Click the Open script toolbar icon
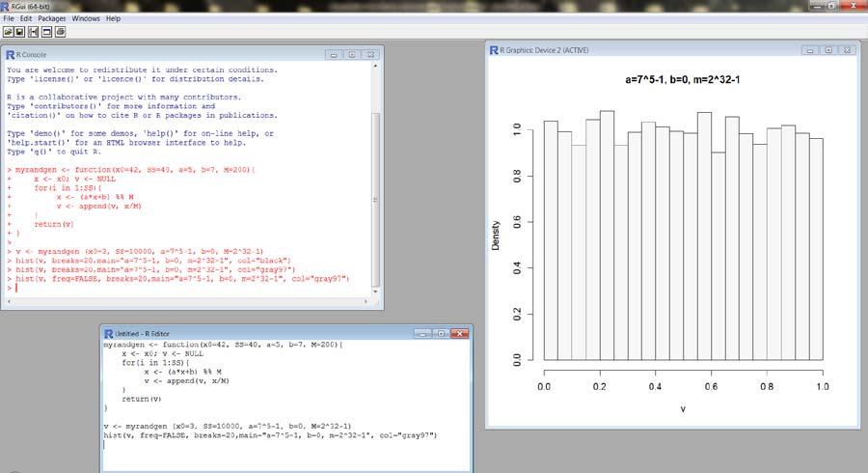 (8, 32)
